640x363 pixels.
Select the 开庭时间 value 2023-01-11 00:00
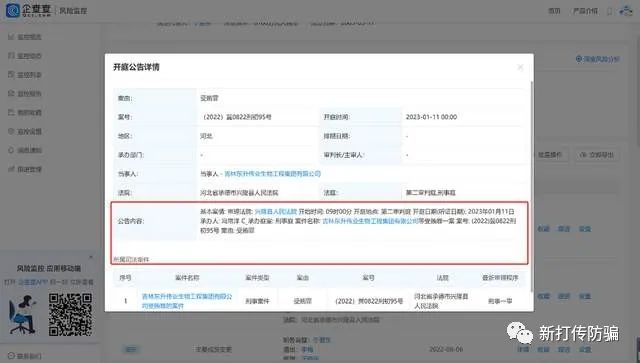pyautogui.click(x=431, y=117)
